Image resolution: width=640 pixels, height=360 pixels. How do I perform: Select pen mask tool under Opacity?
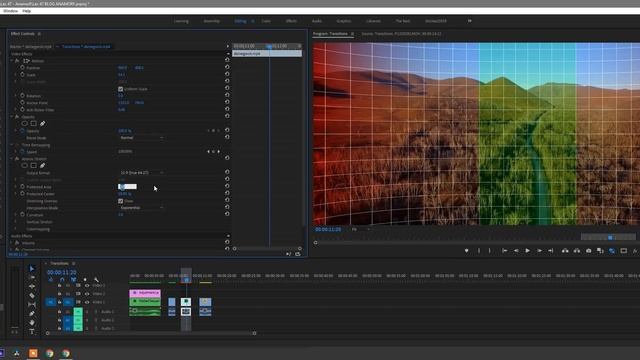point(42,123)
